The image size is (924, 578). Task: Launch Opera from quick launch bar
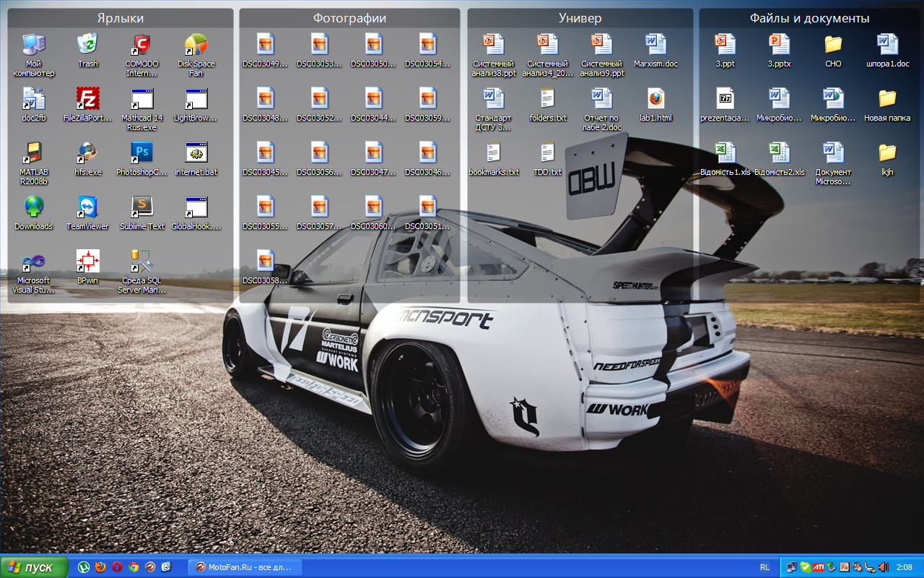117,567
